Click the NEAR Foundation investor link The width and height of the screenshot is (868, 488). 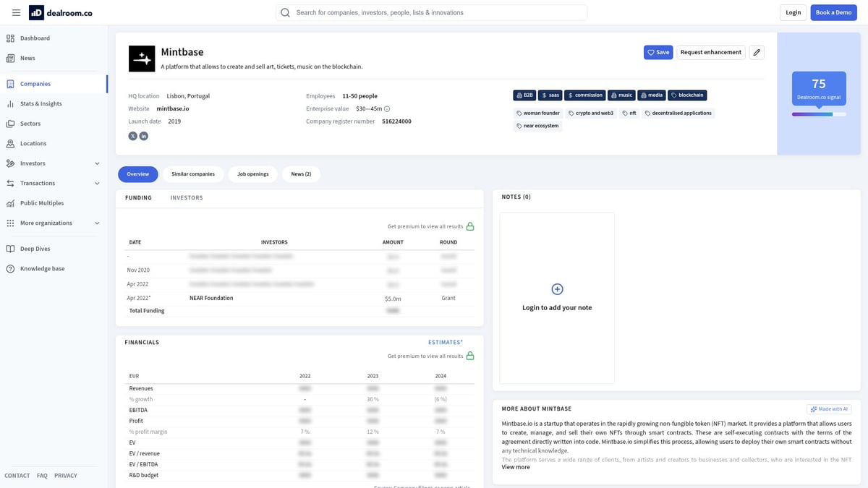click(211, 298)
